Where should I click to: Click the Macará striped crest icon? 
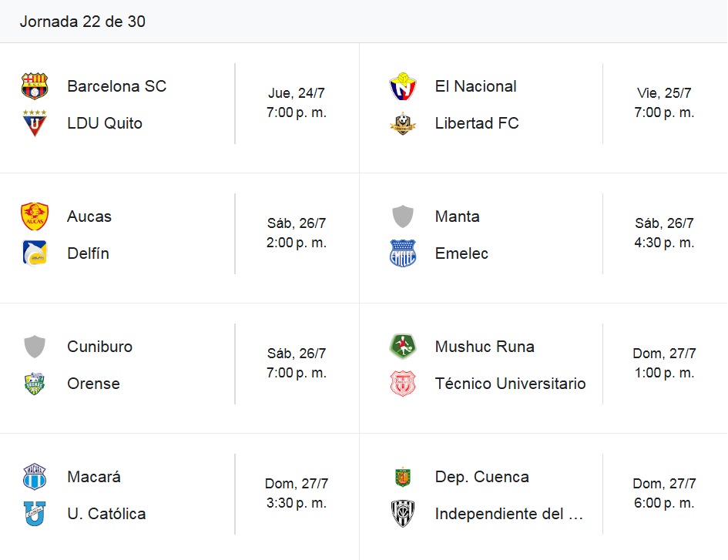pos(35,476)
